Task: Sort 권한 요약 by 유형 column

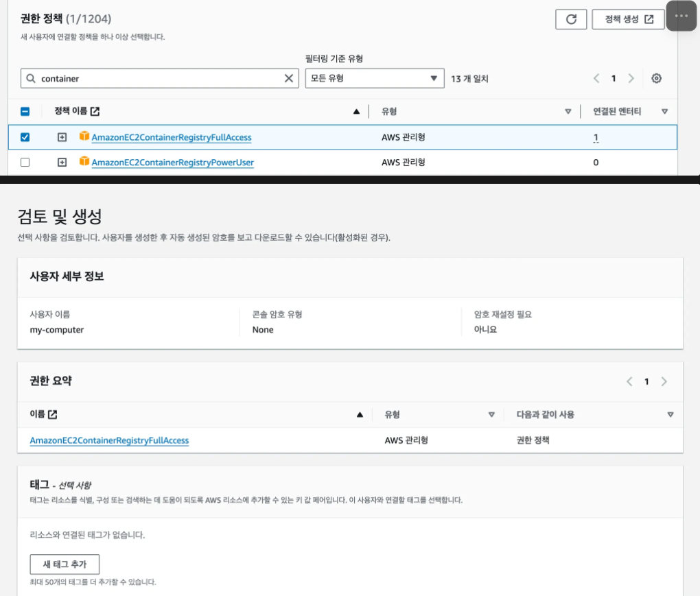Action: click(x=491, y=415)
